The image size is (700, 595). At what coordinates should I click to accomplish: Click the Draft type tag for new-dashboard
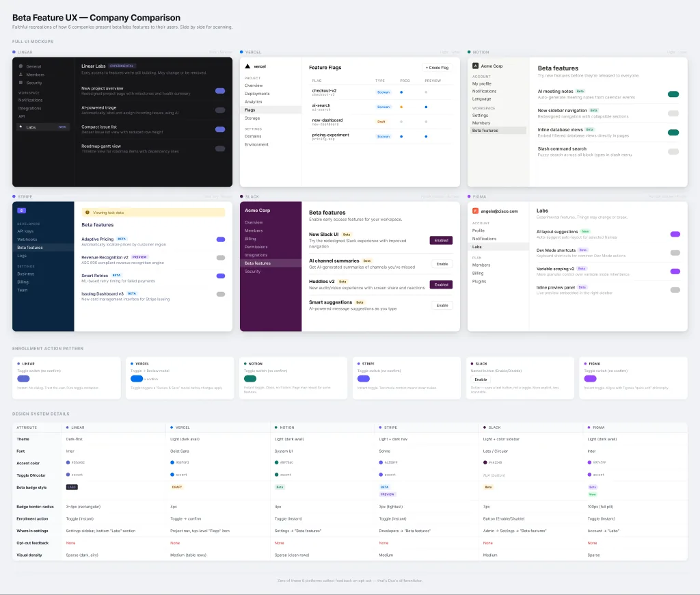point(381,122)
